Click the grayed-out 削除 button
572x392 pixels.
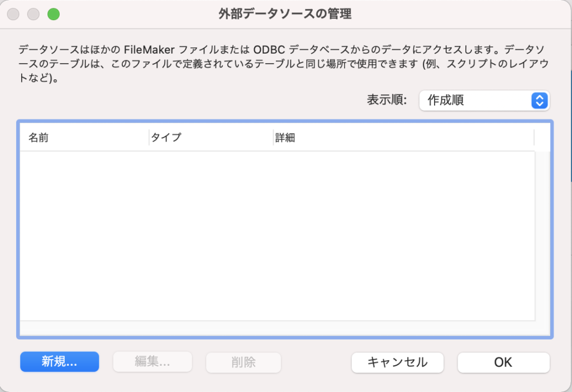coord(243,362)
